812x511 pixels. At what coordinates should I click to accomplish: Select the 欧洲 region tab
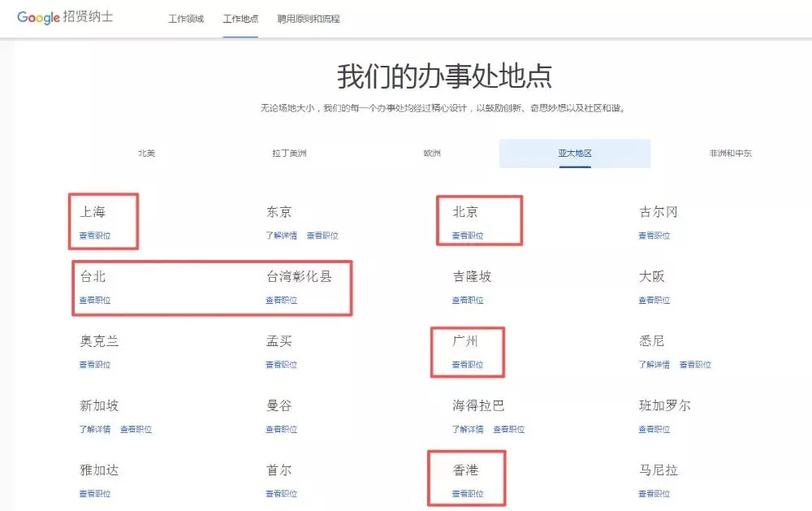[x=432, y=154]
